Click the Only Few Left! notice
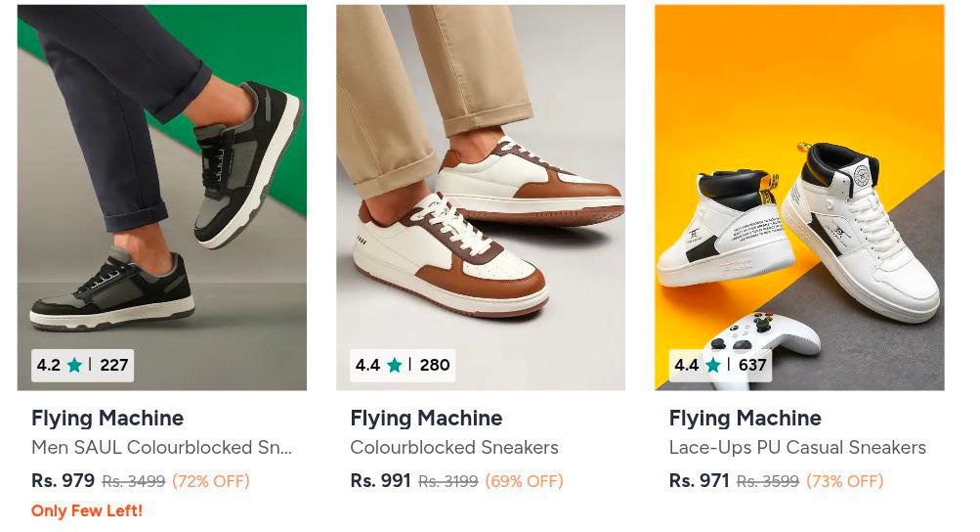Viewport: 980px width, 532px height. click(87, 510)
